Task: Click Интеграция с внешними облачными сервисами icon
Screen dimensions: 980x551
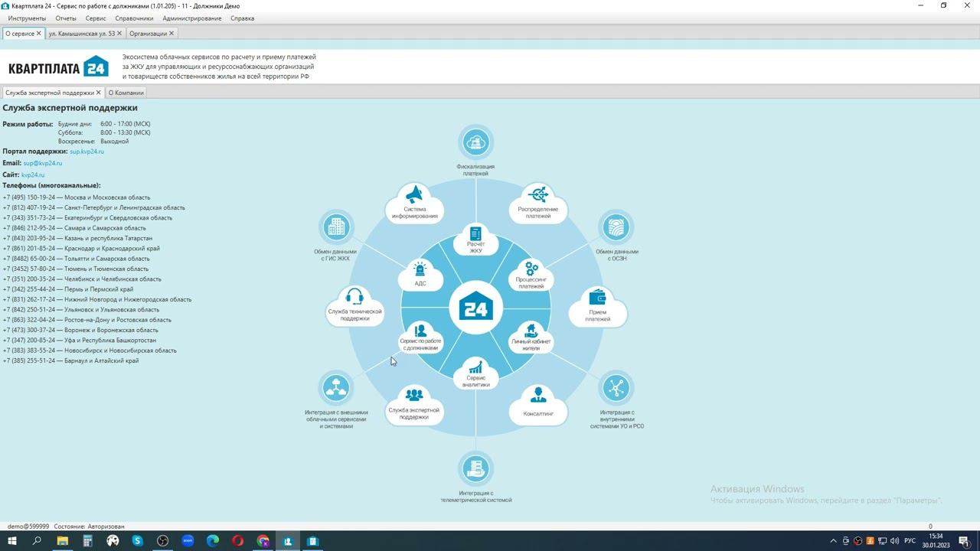Action: (x=336, y=389)
